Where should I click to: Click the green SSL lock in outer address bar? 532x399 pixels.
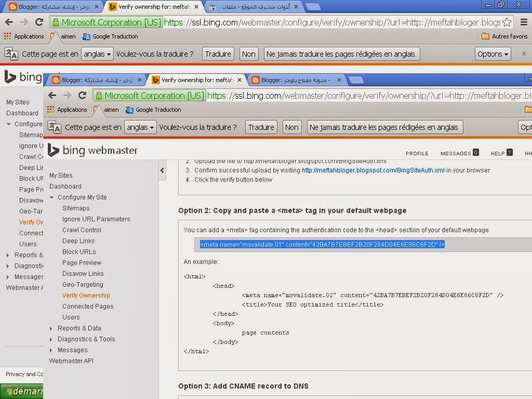click(56, 22)
